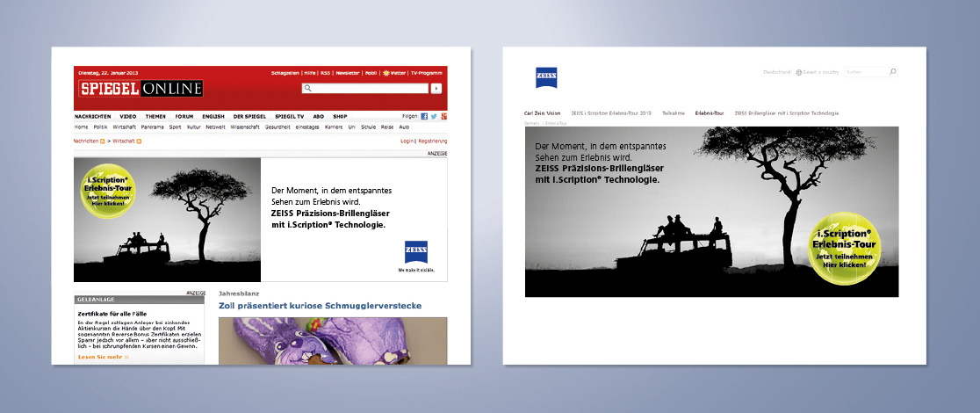980x413 pixels.
Task: Open Spiegel Online's Facebook page icon
Action: (x=424, y=116)
